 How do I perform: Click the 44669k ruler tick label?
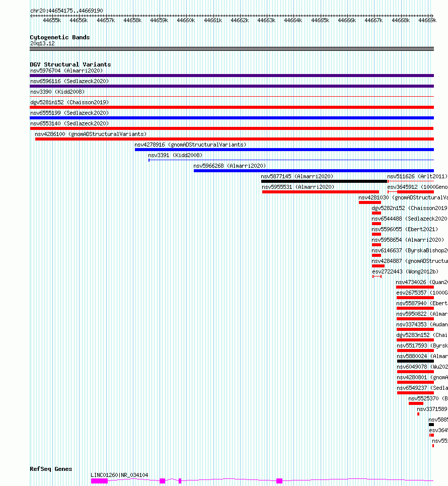coord(427,21)
